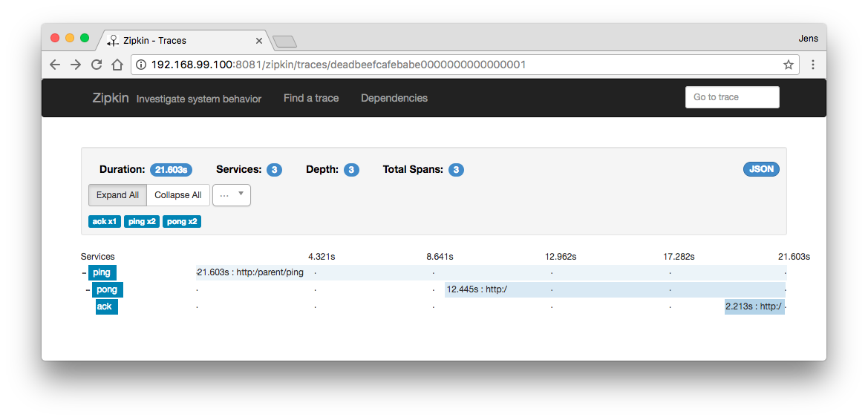
Task: Select Collapse All toggle button
Action: [177, 194]
